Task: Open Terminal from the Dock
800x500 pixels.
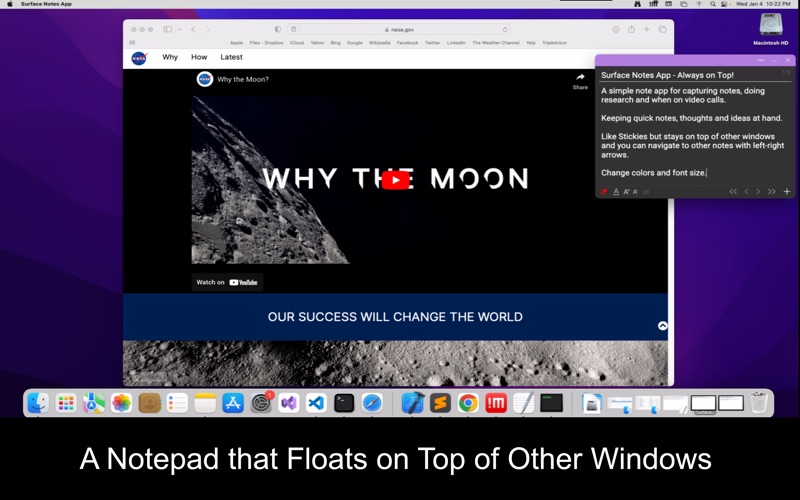Action: point(344,403)
